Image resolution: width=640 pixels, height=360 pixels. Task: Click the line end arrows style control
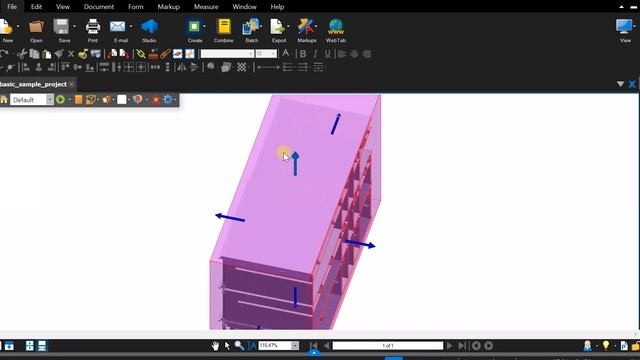click(268, 67)
